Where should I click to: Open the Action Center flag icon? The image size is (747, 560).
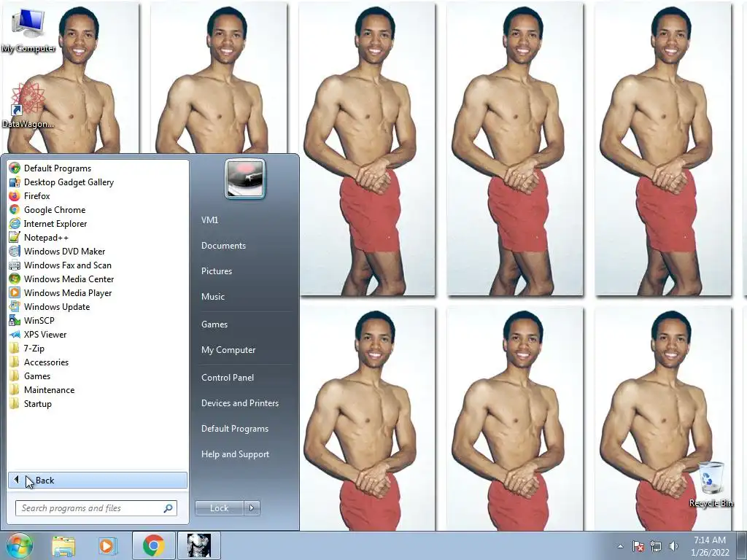coord(638,546)
